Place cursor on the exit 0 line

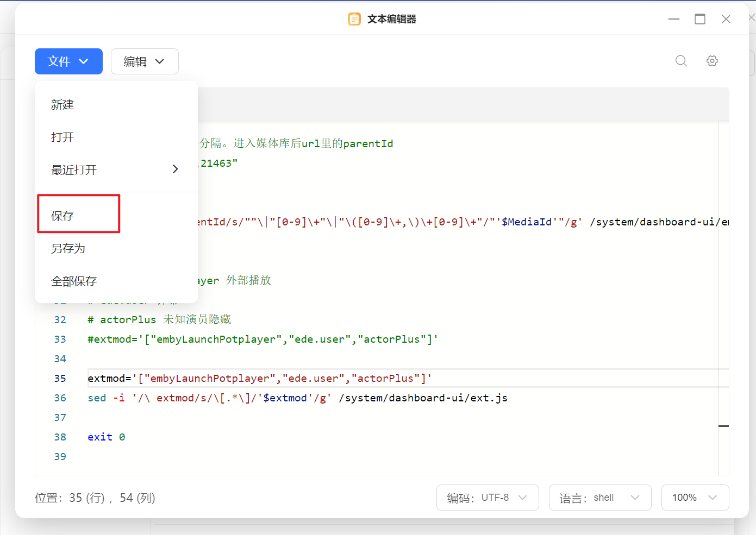[x=107, y=437]
